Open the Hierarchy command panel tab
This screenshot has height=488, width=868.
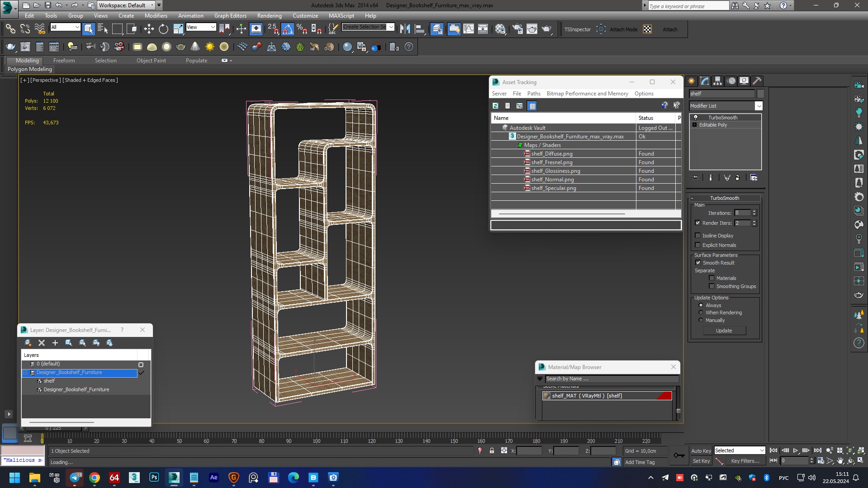point(718,81)
